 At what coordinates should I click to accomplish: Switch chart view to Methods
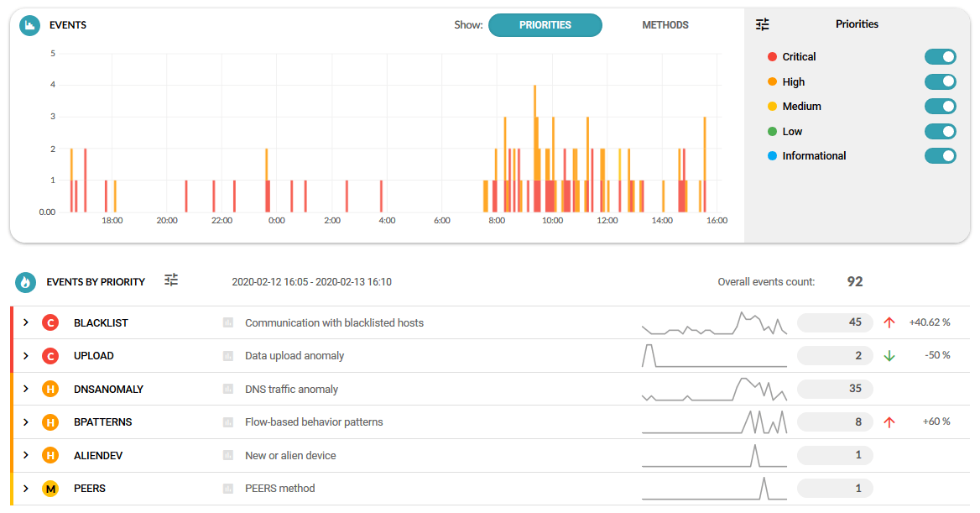pos(665,25)
